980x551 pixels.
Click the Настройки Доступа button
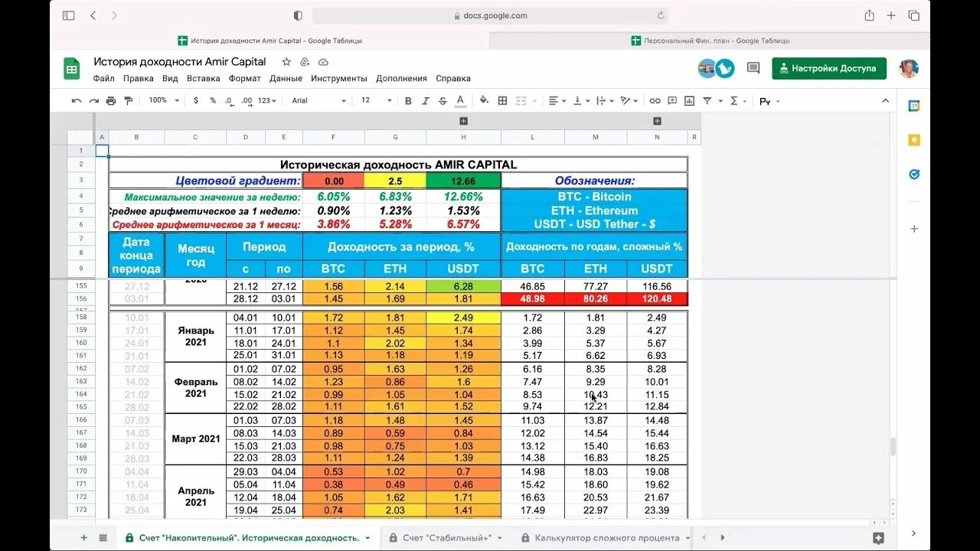point(829,68)
